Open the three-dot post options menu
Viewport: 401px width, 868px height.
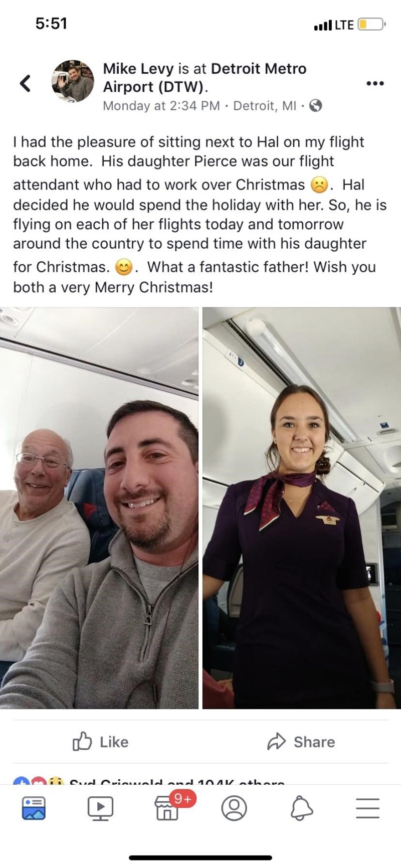click(375, 83)
